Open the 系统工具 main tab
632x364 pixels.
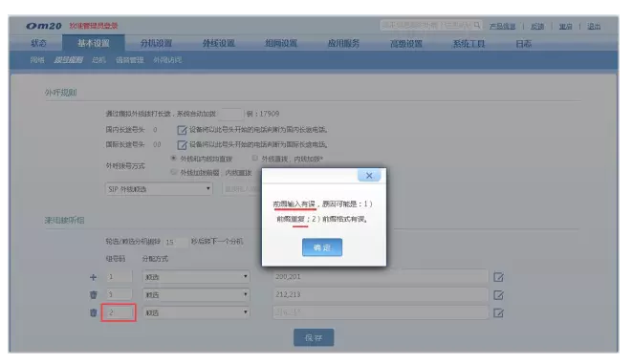point(469,43)
